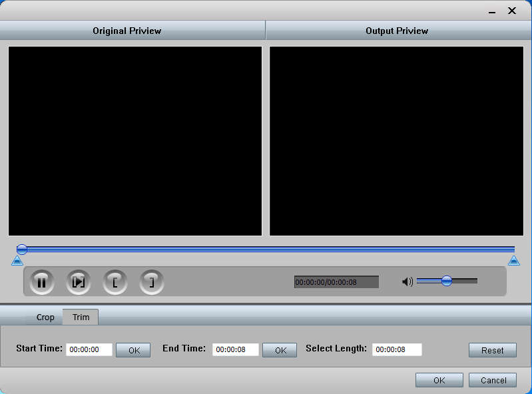Select the left trim start triangle marker

tap(17, 261)
